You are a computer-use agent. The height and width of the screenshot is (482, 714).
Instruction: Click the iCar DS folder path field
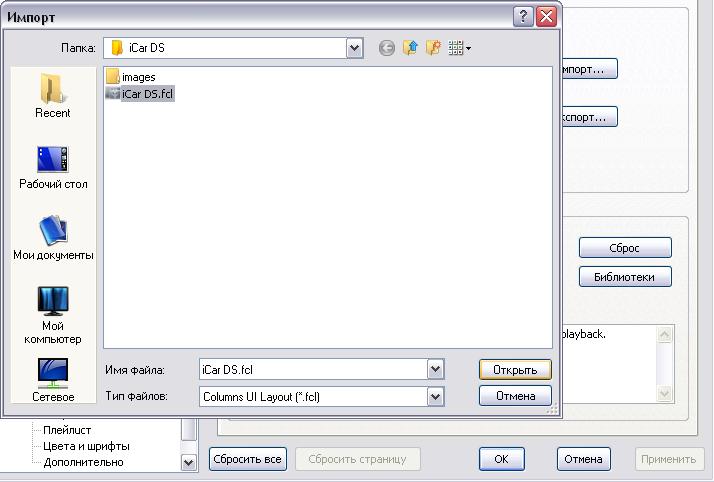(x=225, y=48)
